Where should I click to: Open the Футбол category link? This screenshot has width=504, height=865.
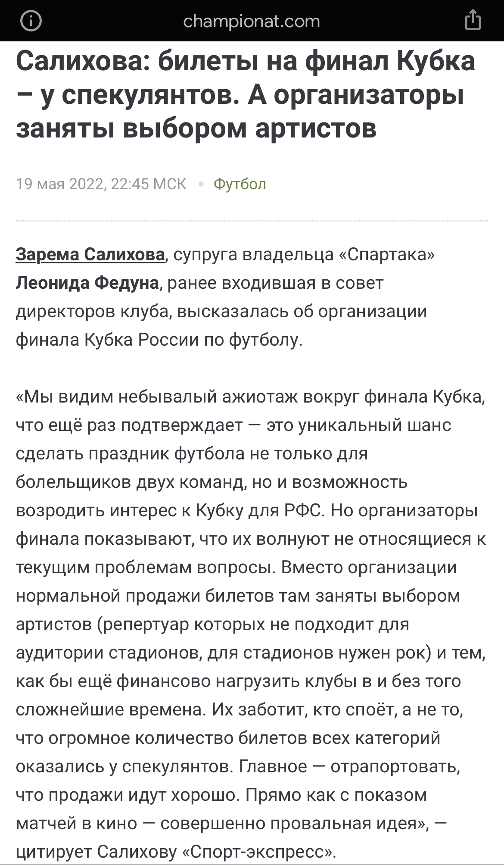pyautogui.click(x=240, y=184)
